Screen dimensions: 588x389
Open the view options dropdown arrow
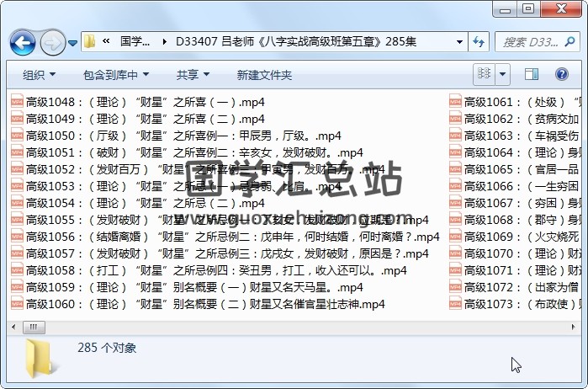[503, 74]
